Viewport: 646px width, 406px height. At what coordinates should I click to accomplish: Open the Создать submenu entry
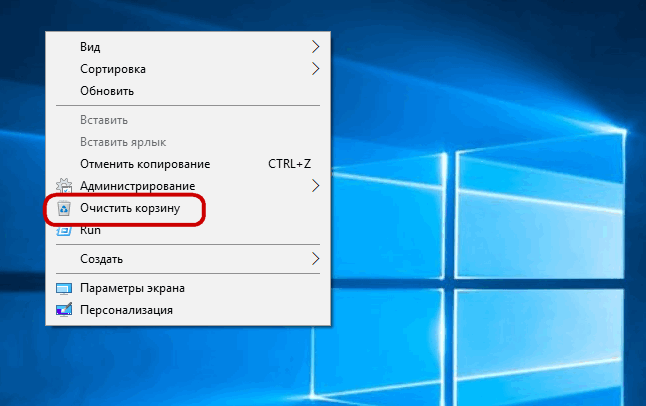(x=188, y=259)
